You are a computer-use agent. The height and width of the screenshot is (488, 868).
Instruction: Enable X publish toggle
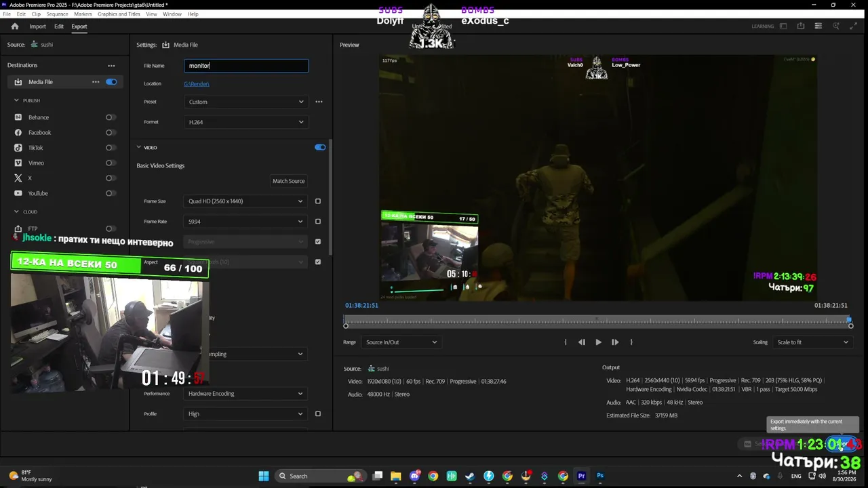(x=111, y=178)
